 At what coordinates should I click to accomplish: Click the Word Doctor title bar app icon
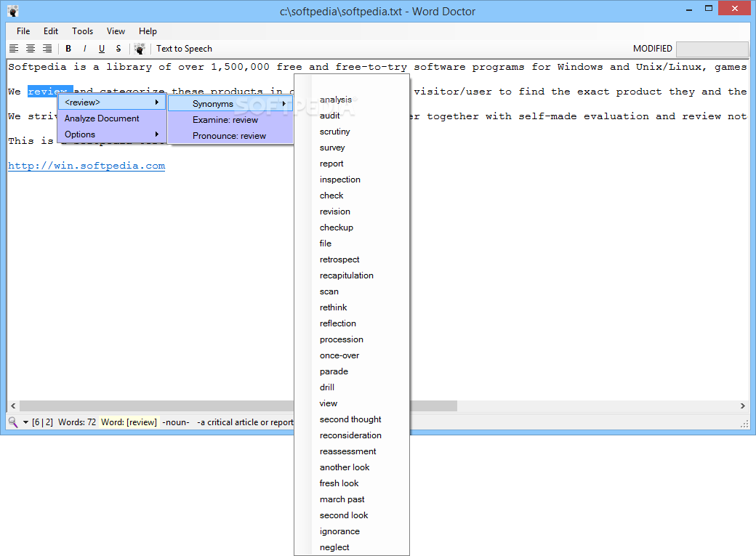coord(13,11)
